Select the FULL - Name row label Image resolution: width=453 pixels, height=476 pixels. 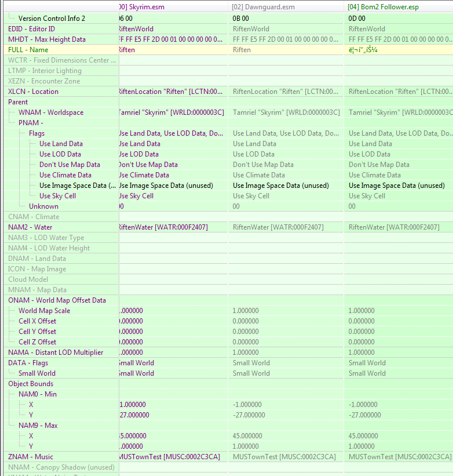[28, 50]
